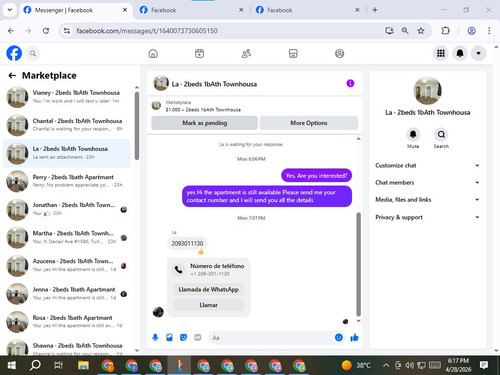Click Llamada de WhatsApp button

(x=209, y=289)
